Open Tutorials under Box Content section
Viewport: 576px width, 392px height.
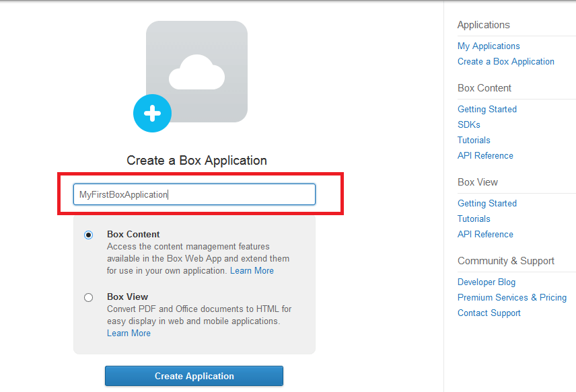point(474,140)
